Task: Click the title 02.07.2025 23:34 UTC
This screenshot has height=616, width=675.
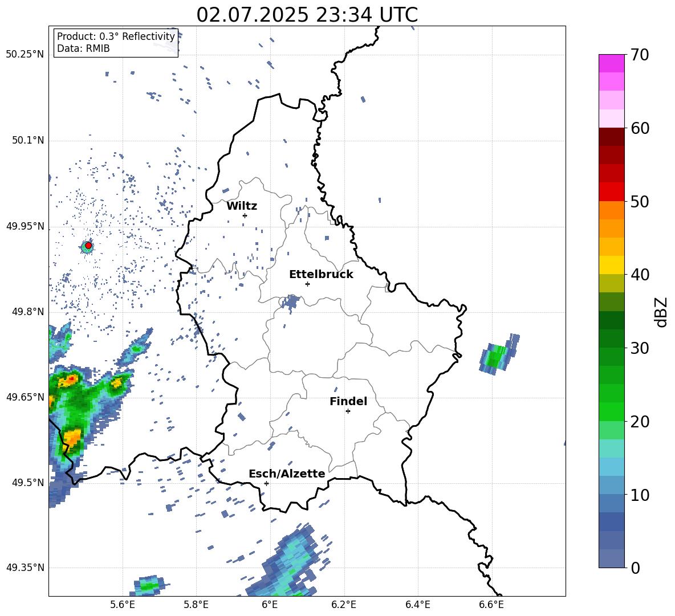Action: point(307,15)
